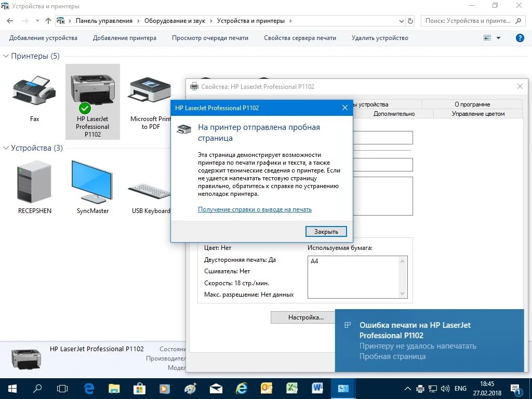Click Удалить устройство in the toolbar
The width and height of the screenshot is (532, 399).
point(380,38)
